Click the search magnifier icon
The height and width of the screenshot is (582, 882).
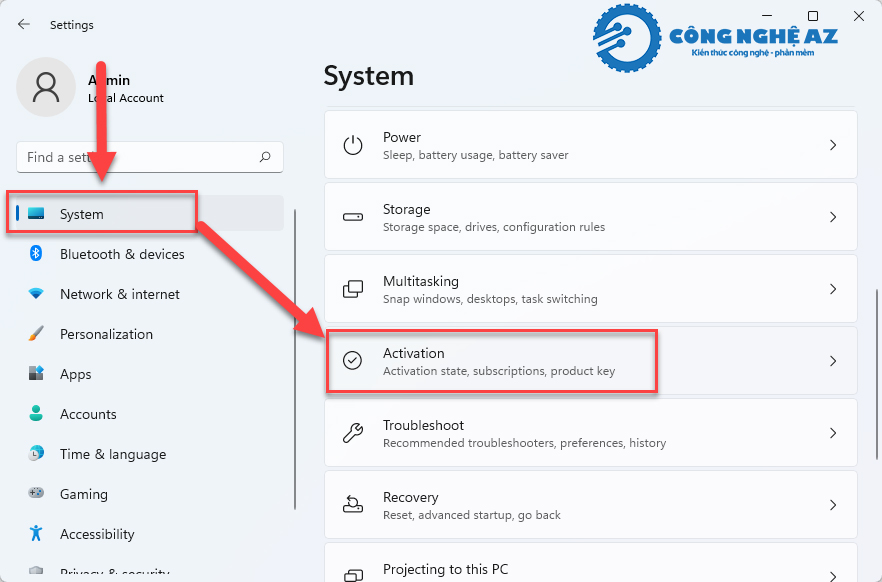265,157
